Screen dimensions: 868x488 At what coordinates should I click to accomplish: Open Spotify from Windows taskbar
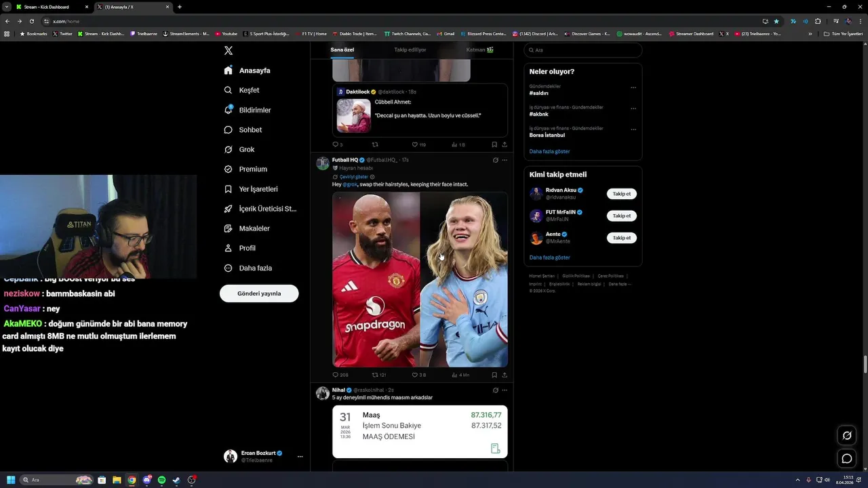[161, 480]
